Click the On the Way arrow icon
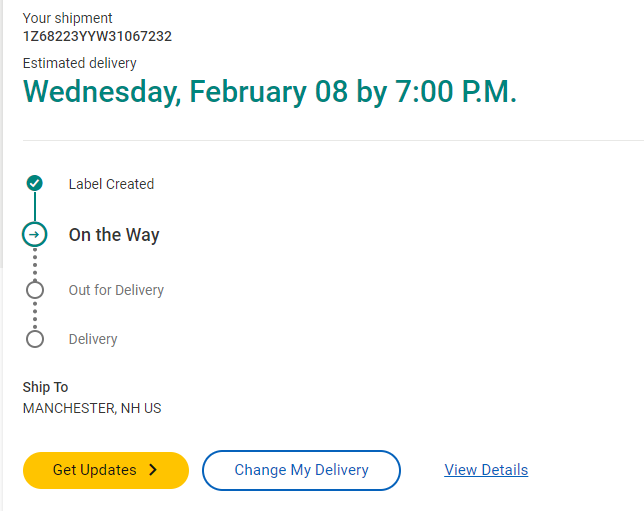644x511 pixels. (35, 235)
